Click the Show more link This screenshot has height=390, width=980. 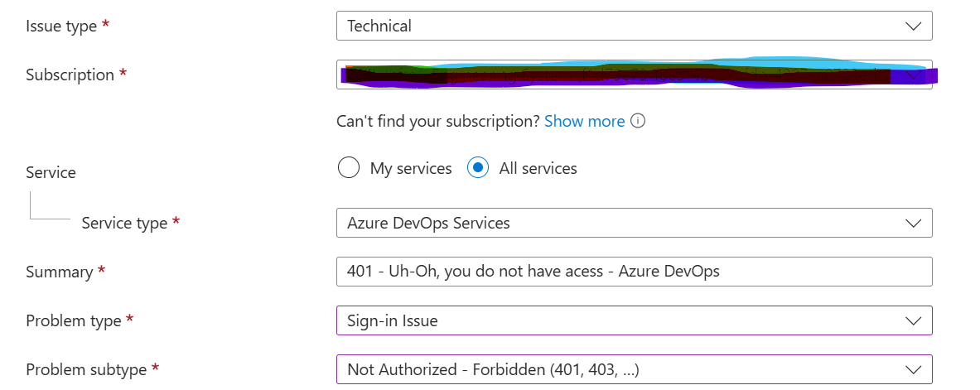point(584,121)
